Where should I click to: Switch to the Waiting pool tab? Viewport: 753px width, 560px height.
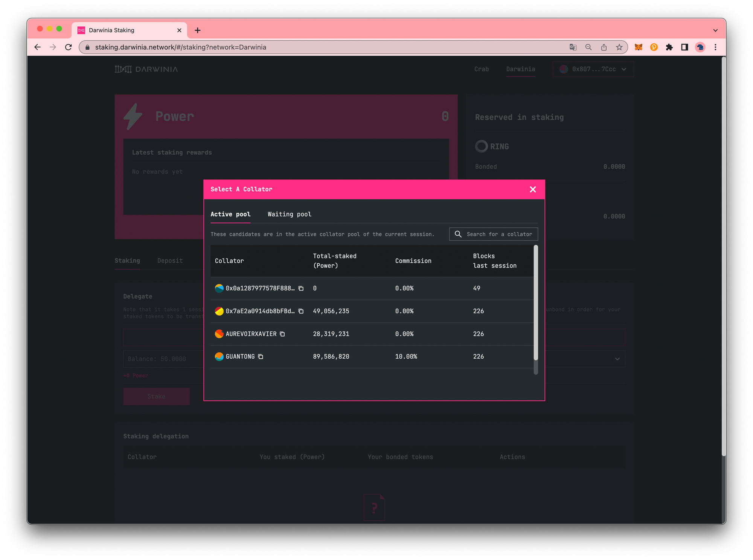[x=289, y=214]
